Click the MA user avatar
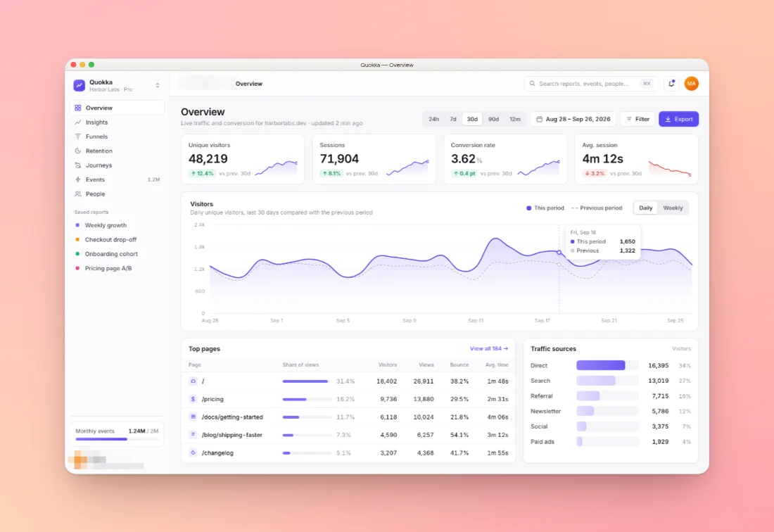The width and height of the screenshot is (774, 532). (x=691, y=84)
